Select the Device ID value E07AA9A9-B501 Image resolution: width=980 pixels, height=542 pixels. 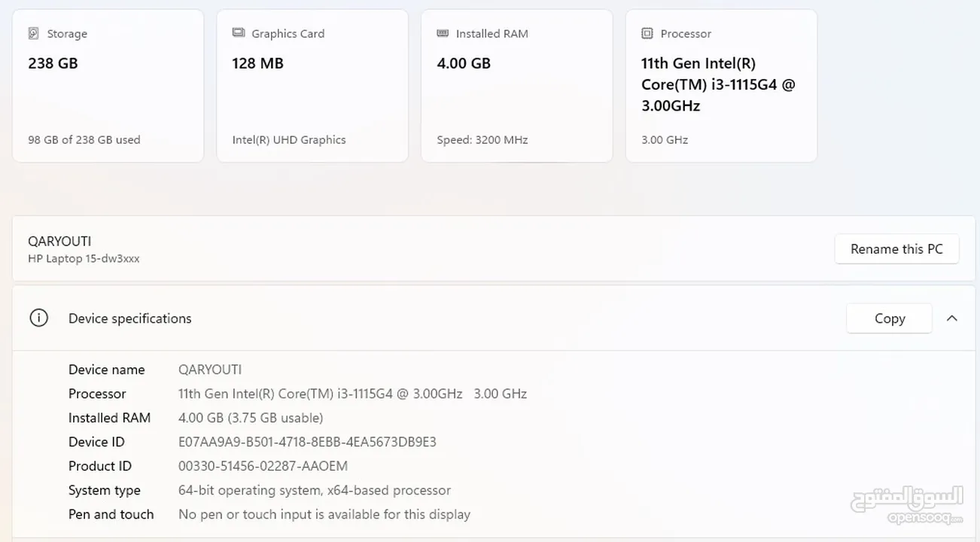(307, 442)
